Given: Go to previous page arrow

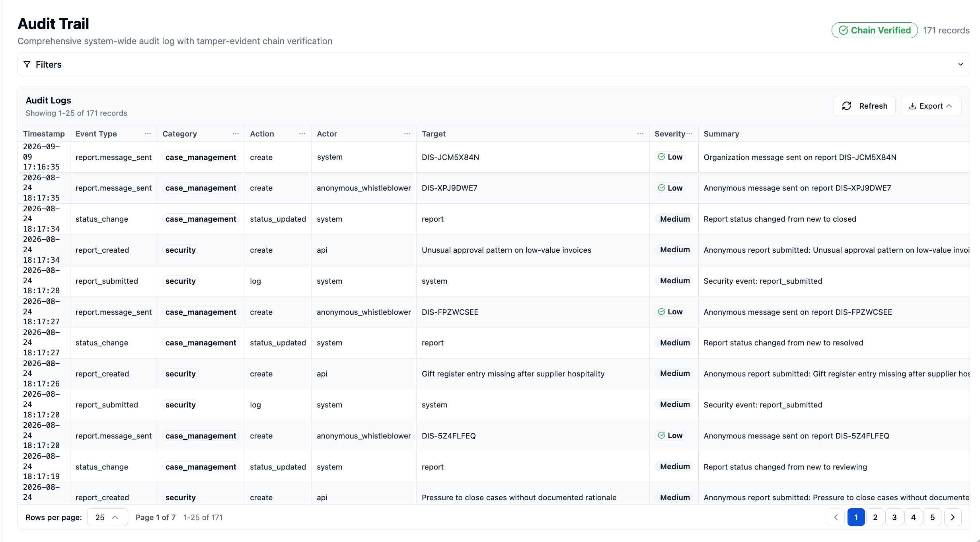Looking at the screenshot, I should pyautogui.click(x=836, y=517).
